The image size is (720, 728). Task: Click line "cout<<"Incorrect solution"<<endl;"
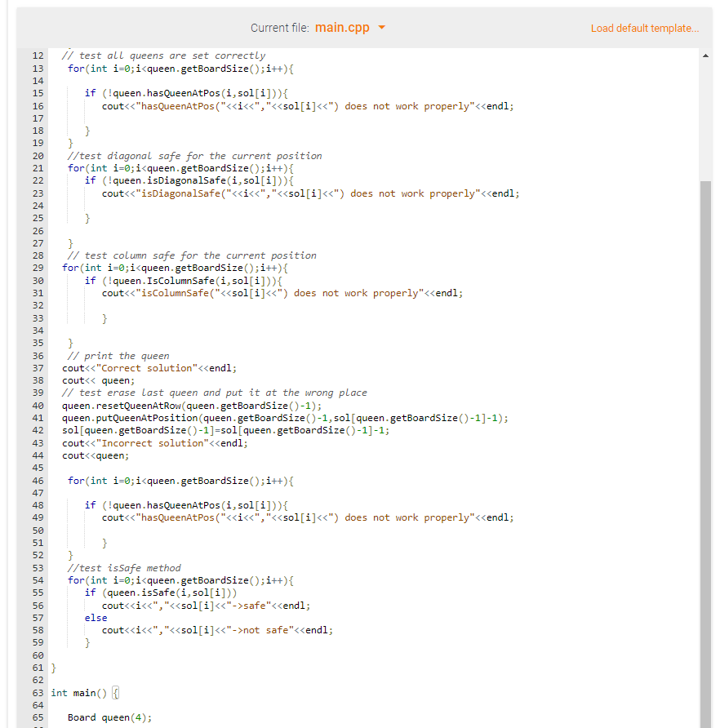coord(155,443)
